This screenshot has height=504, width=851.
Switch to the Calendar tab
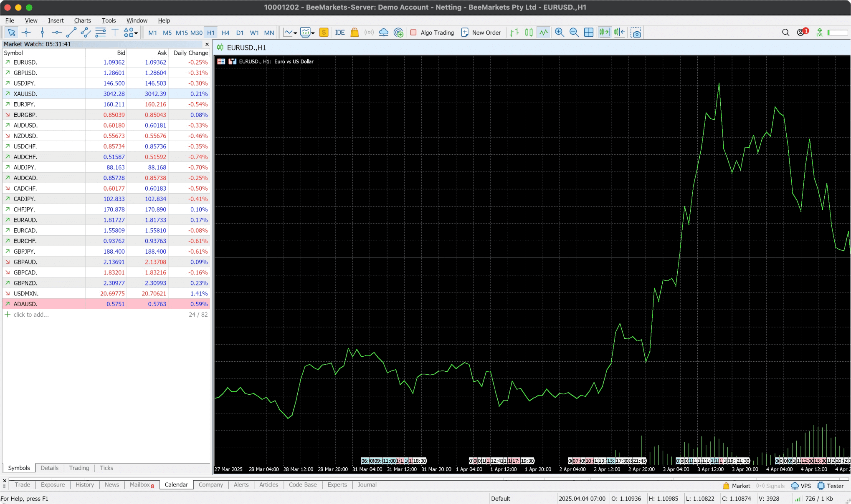point(176,485)
